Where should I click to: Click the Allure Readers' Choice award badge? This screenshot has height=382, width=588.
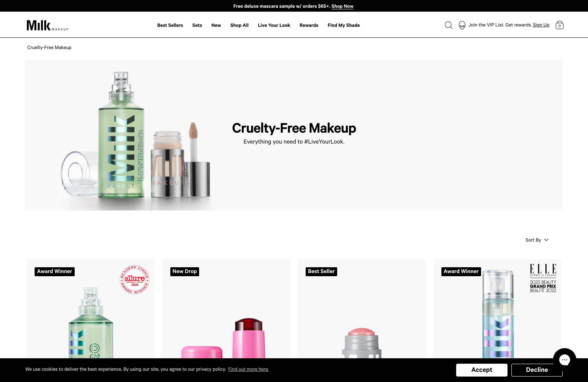pos(134,280)
